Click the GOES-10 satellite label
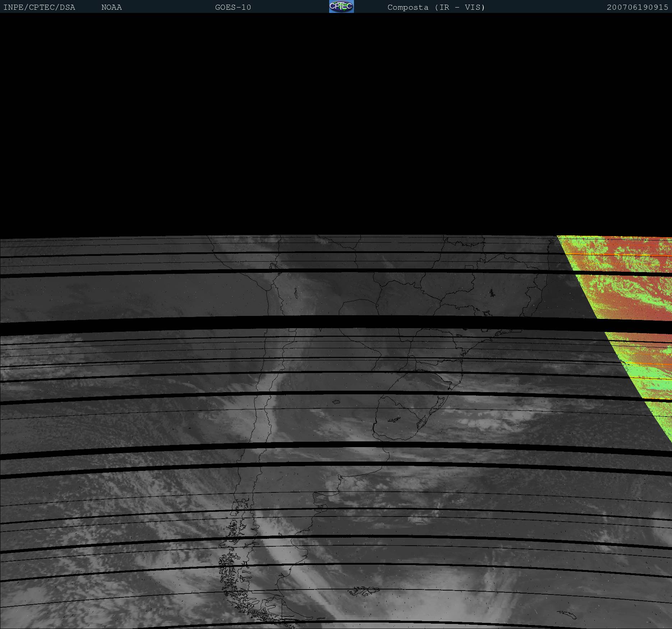 [x=233, y=8]
